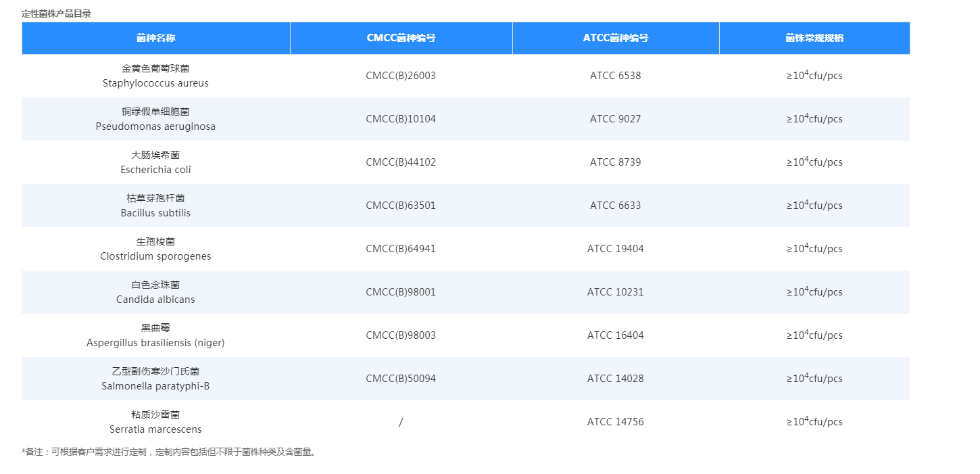The image size is (980, 474).
Task: Select the ATCC 6633 cell
Action: click(x=616, y=206)
